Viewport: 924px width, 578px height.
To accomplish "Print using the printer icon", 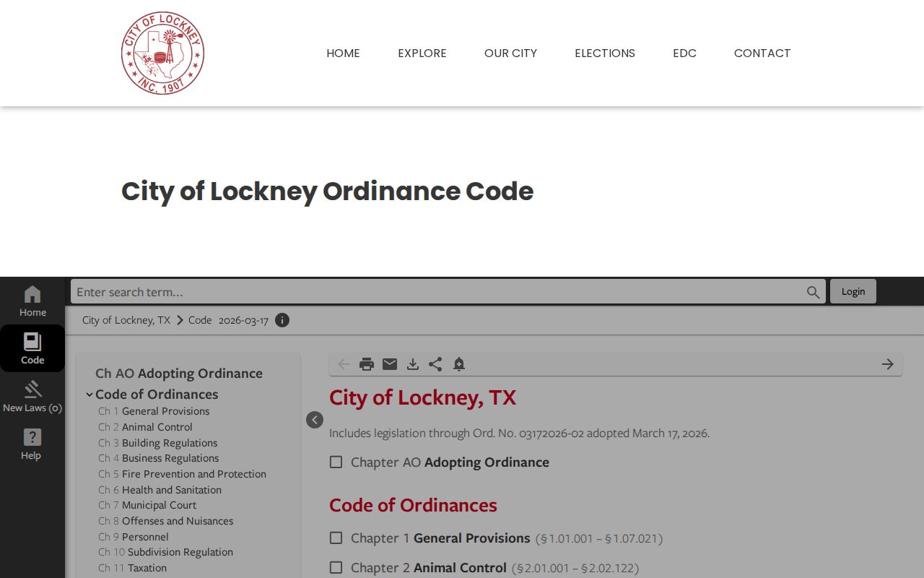I will [367, 364].
